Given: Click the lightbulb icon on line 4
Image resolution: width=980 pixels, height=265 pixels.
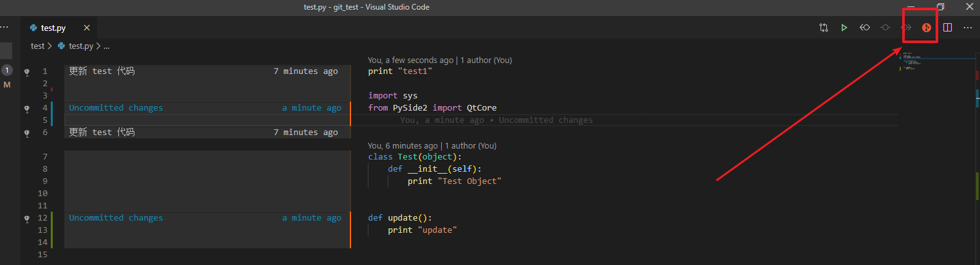Looking at the screenshot, I should click(x=27, y=109).
